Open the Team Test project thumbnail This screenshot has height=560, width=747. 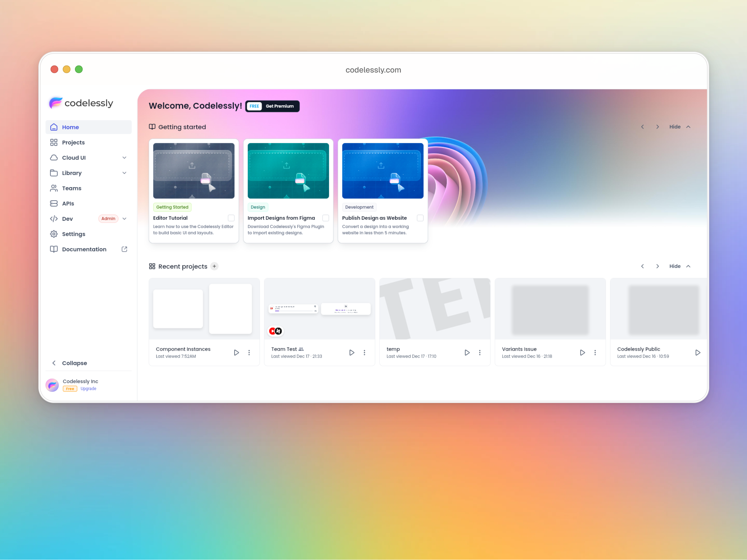[320, 309]
